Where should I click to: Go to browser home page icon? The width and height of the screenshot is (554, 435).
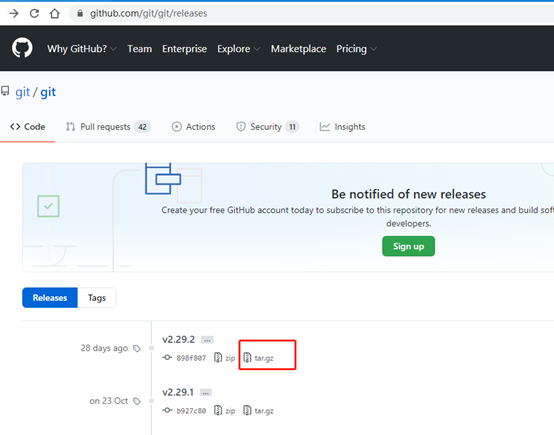(54, 13)
